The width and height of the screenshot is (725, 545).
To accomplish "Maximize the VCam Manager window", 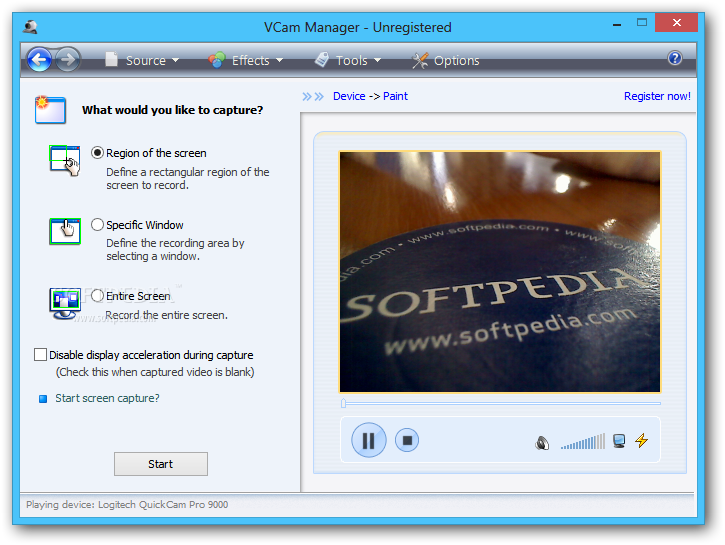I will tap(642, 22).
